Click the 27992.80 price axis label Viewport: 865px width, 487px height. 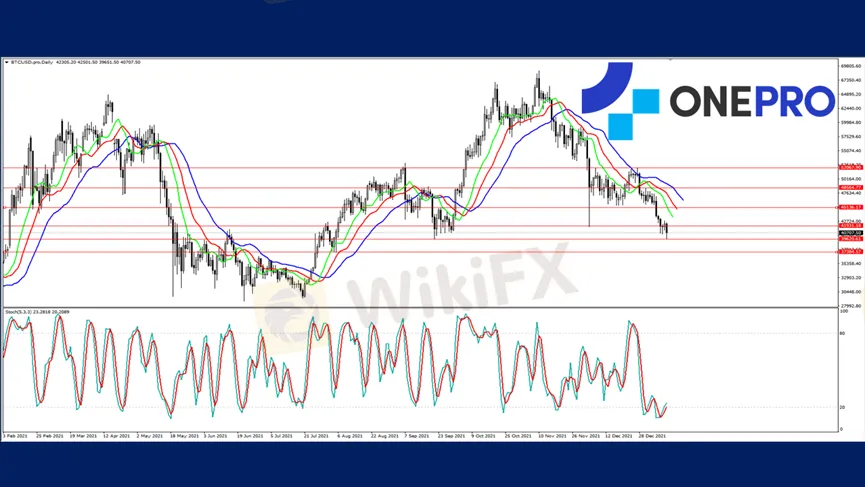tap(851, 306)
